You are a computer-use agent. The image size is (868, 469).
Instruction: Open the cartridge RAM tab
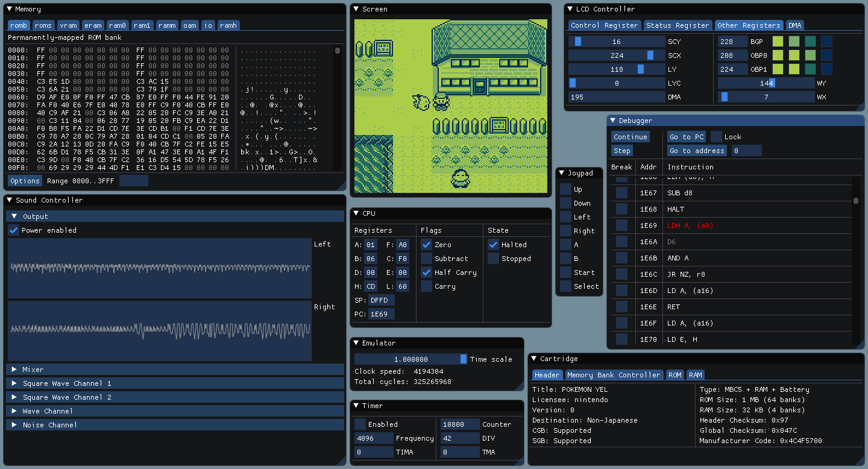pyautogui.click(x=696, y=375)
